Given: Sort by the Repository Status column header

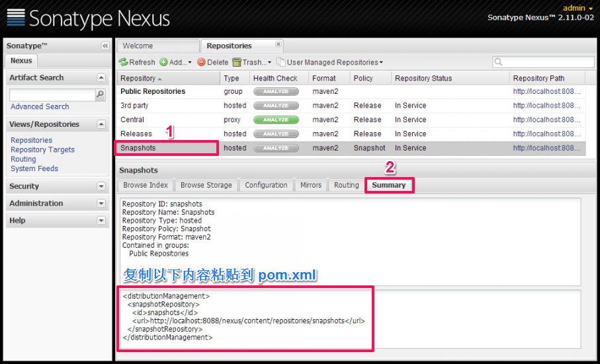Looking at the screenshot, I should [450, 79].
